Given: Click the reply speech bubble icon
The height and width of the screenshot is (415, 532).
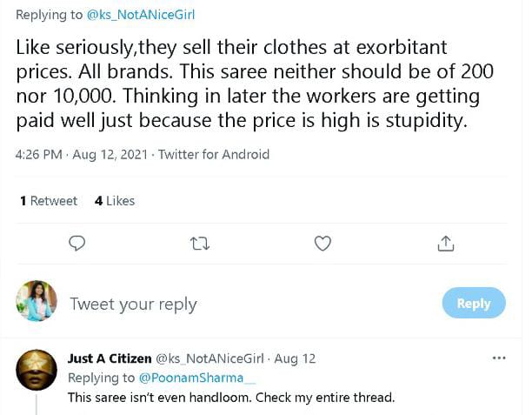Looking at the screenshot, I should 76,244.
